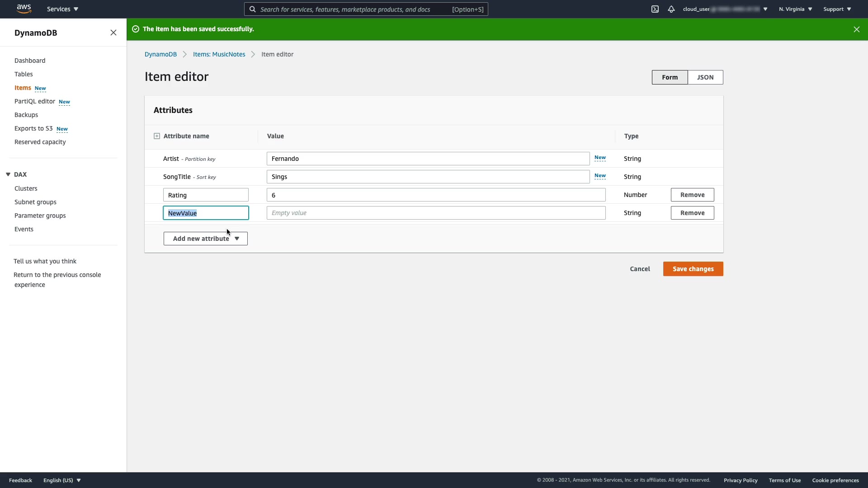
Task: Open the notifications bell icon
Action: click(671, 9)
